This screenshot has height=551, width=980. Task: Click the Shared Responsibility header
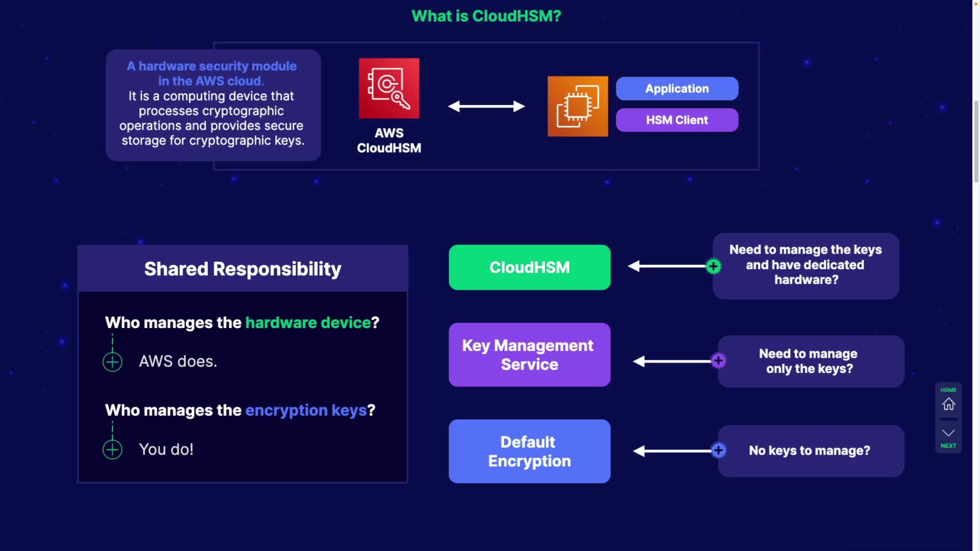(242, 269)
